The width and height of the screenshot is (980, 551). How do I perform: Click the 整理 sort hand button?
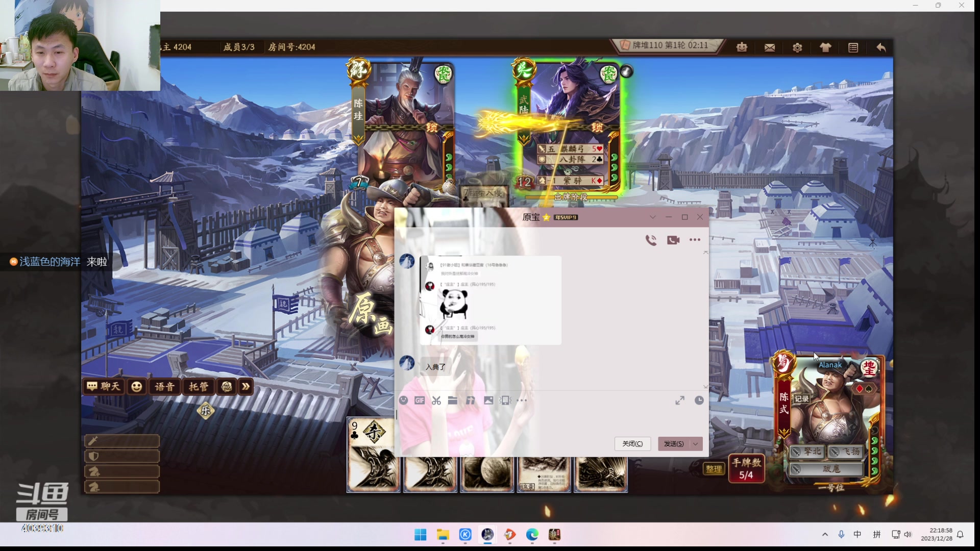pyautogui.click(x=714, y=469)
